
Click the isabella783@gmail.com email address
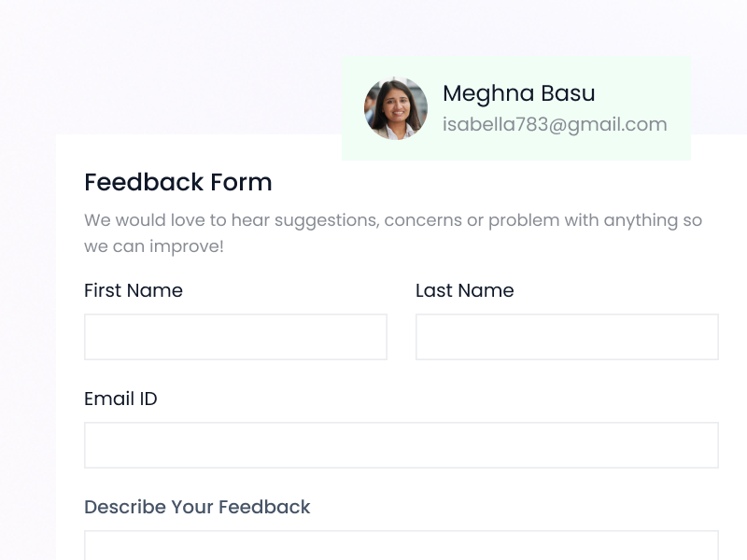[555, 124]
